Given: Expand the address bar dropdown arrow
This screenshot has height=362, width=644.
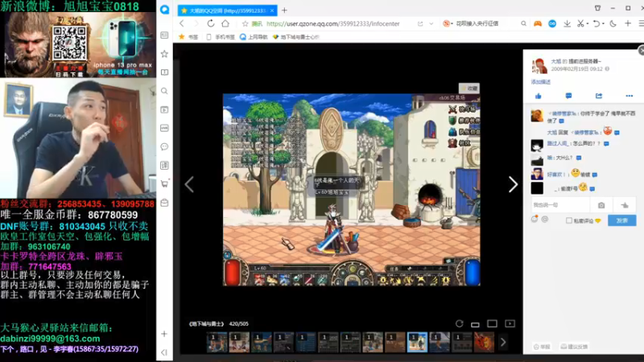Looking at the screenshot, I should coord(431,24).
